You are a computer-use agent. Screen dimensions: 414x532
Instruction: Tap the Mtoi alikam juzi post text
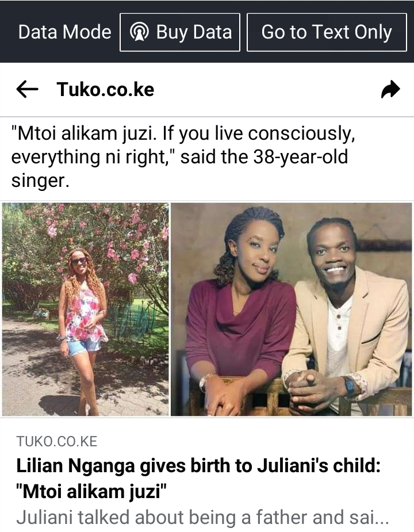point(183,157)
